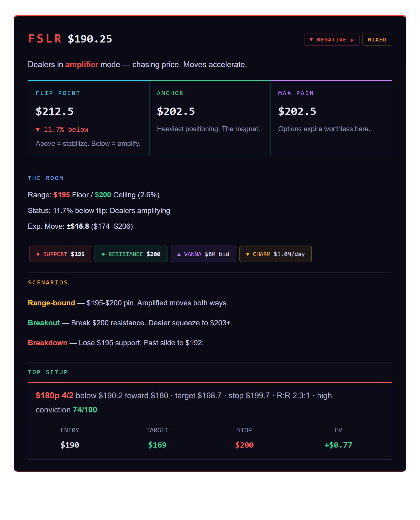Click the TARGET value $169
This screenshot has width=420, height=520.
pyautogui.click(x=157, y=445)
